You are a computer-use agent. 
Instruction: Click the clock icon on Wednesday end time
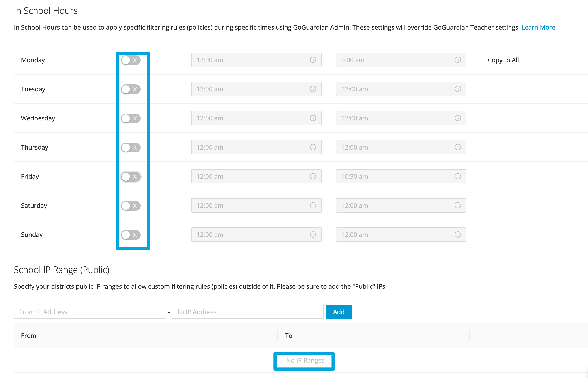458,118
